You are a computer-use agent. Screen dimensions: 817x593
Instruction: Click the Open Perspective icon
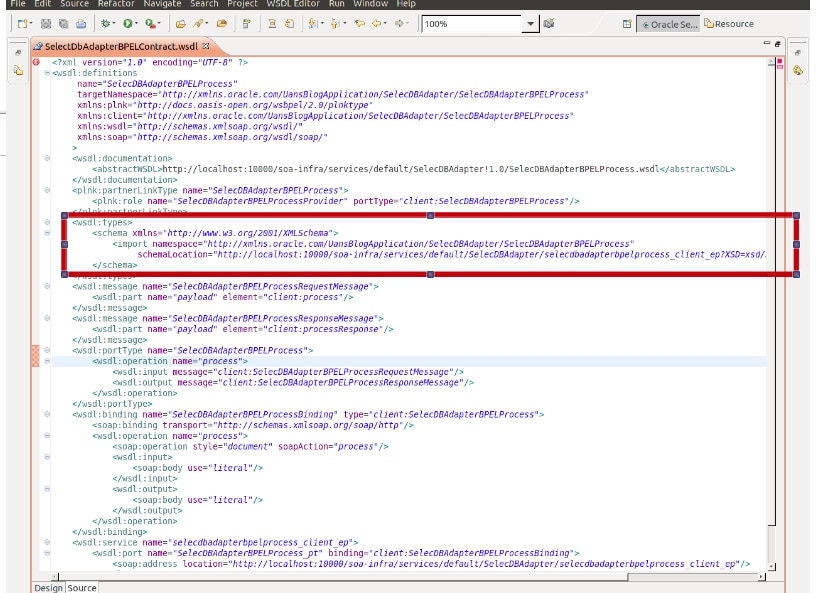(627, 24)
